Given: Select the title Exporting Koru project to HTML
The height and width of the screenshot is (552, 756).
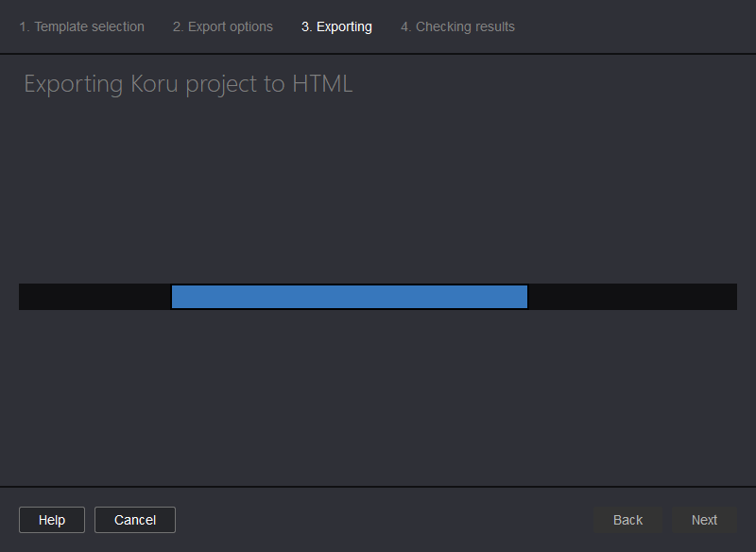Looking at the screenshot, I should click(187, 83).
